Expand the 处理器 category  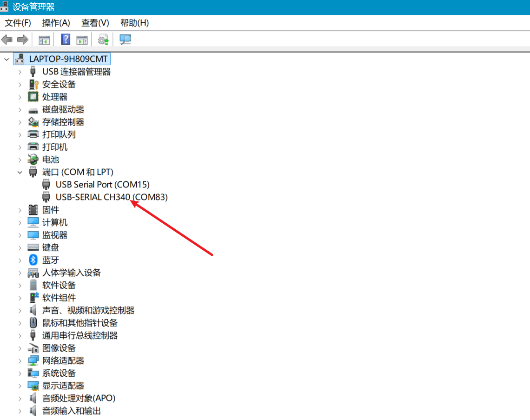coord(20,97)
